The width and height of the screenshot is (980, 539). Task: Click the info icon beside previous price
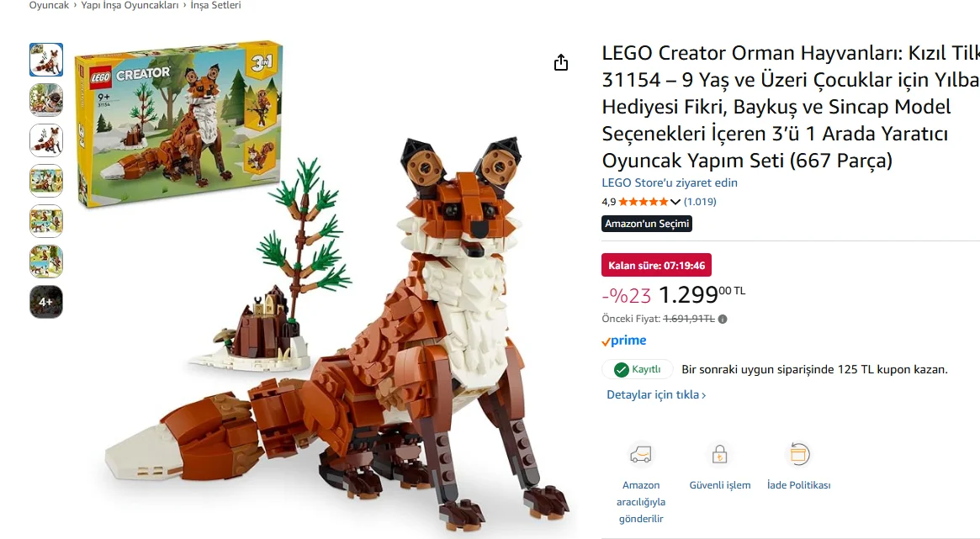pos(723,320)
